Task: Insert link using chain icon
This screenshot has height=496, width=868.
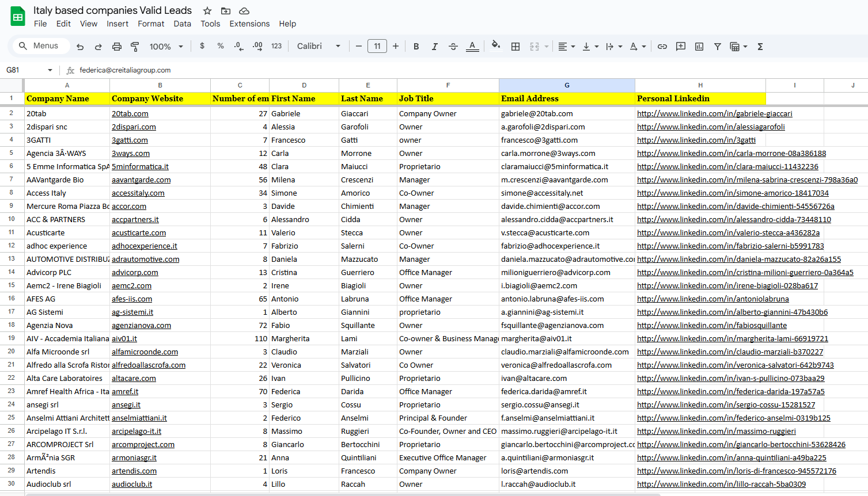Action: click(x=662, y=47)
